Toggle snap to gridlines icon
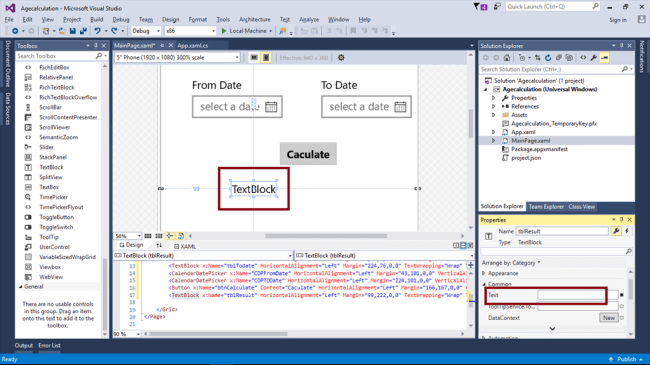Viewport: 650px width, 365px height. pos(159,236)
